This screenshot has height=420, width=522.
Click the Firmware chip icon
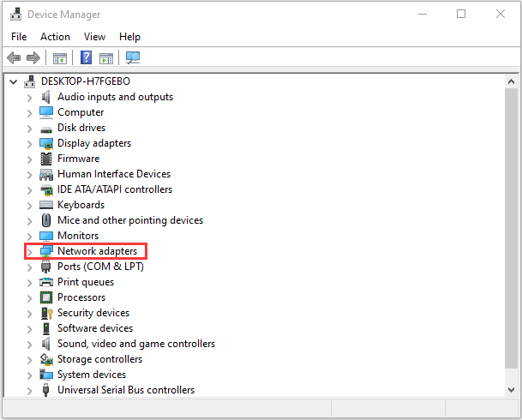(x=46, y=159)
